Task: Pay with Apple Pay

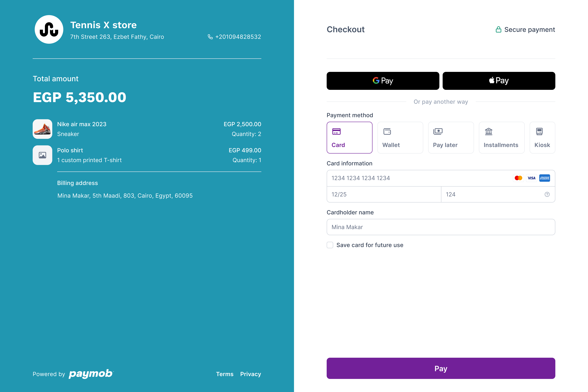Action: (499, 81)
